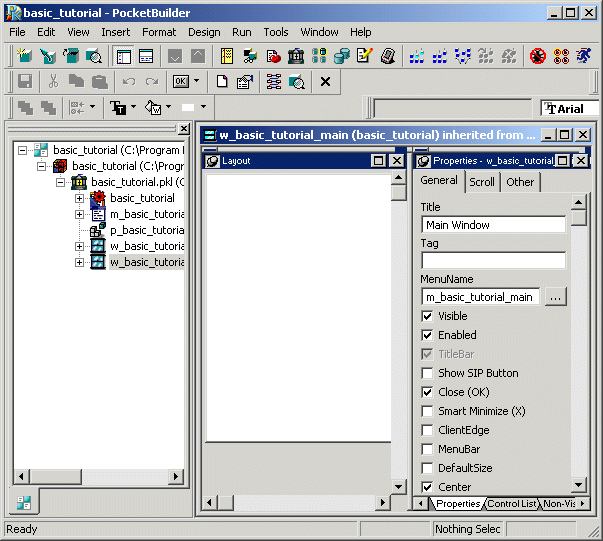Maximize the Layout view pane

click(378, 161)
